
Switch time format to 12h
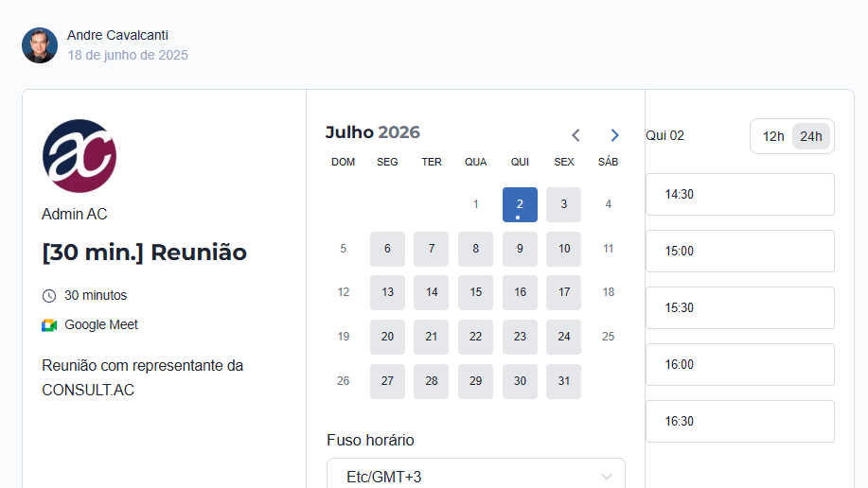772,136
